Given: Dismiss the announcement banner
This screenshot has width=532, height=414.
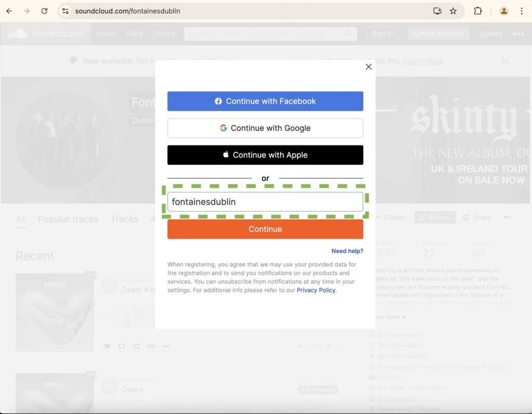Looking at the screenshot, I should pyautogui.click(x=504, y=61).
